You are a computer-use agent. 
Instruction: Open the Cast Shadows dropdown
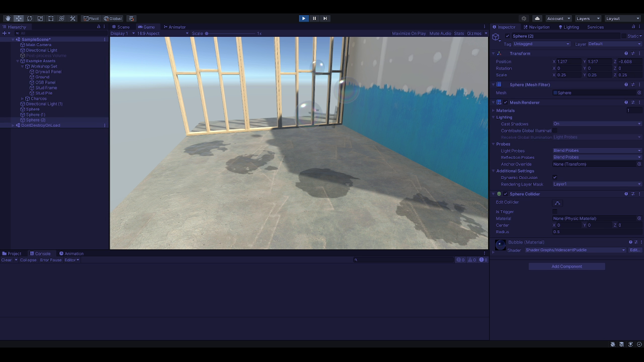click(597, 124)
